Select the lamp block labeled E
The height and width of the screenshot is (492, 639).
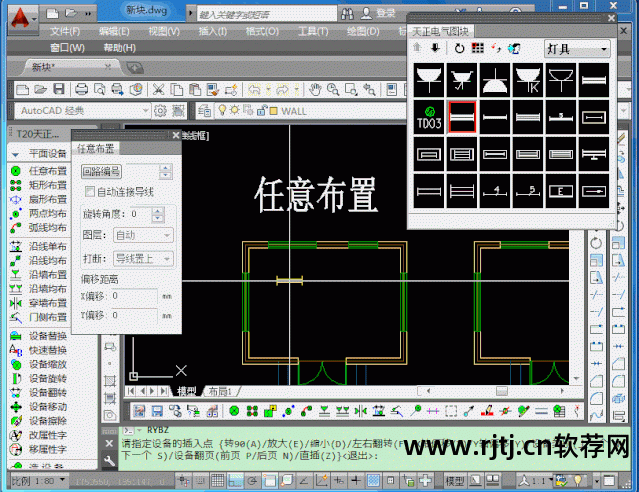pos(561,191)
